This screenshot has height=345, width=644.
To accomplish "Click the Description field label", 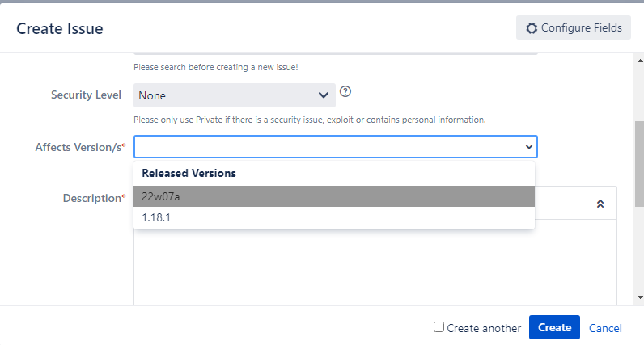I will (94, 198).
